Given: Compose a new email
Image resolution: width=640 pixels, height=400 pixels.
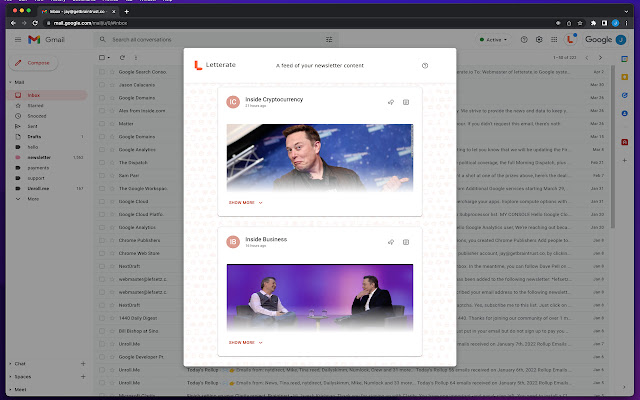Looking at the screenshot, I should click(x=33, y=63).
